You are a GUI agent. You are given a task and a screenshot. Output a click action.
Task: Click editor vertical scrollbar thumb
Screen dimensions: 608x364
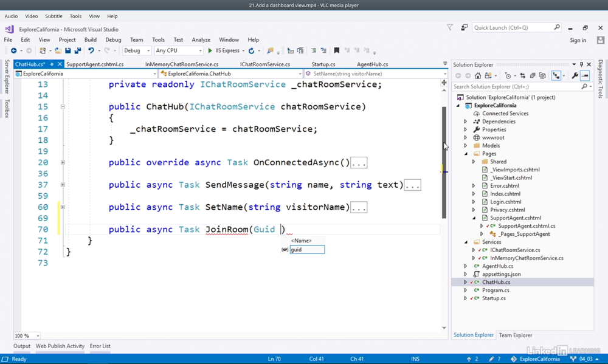[x=444, y=162]
